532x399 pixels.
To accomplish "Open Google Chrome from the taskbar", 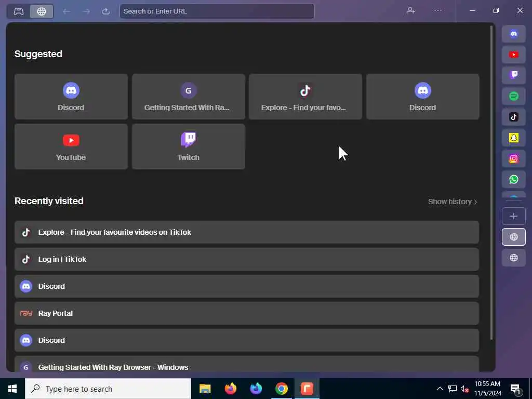I will tap(281, 389).
